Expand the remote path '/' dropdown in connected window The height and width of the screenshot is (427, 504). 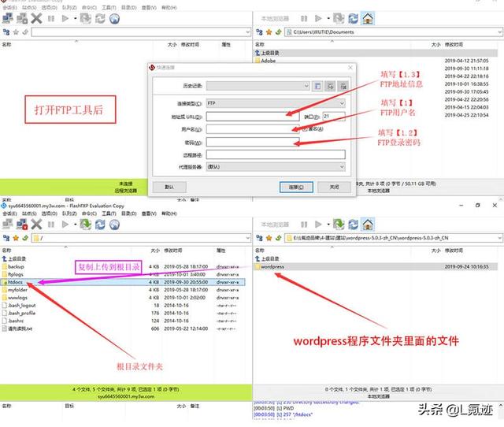pos(248,238)
